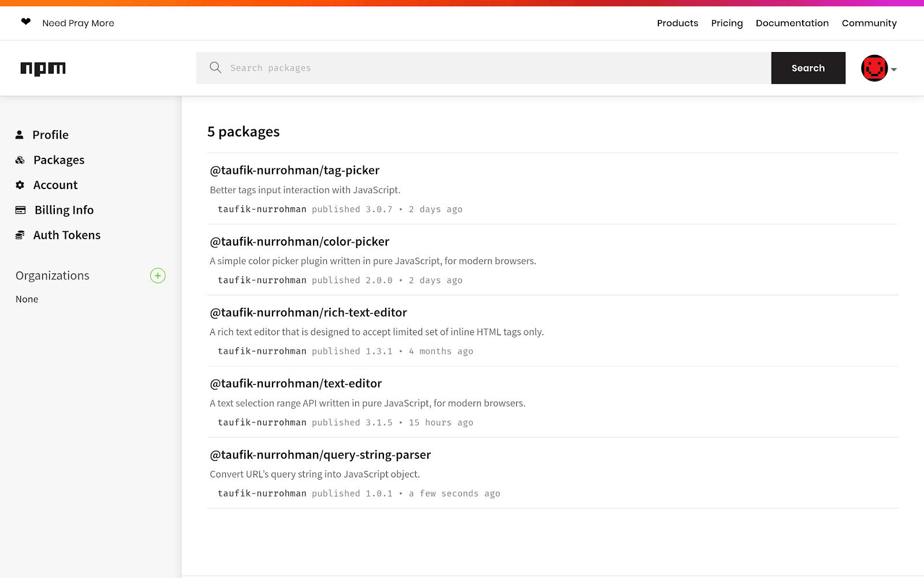Click the magnifier icon in search bar
Viewport: 924px width, 578px height.
(215, 68)
